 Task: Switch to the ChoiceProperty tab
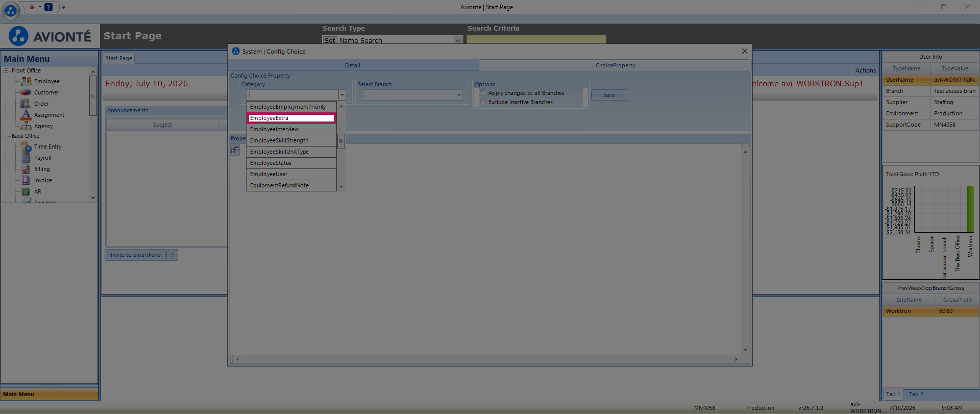tap(615, 65)
